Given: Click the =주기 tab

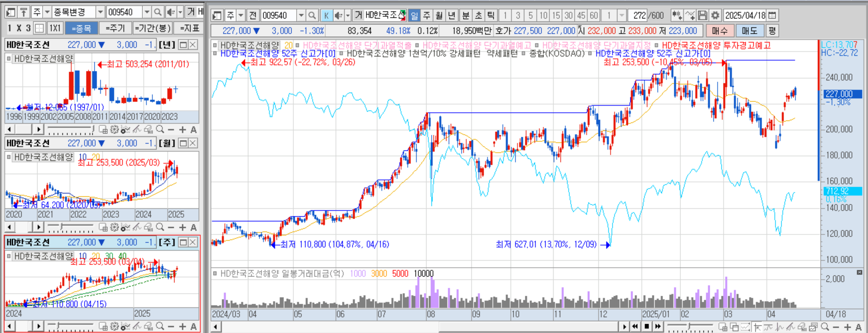Looking at the screenshot, I should [x=115, y=28].
